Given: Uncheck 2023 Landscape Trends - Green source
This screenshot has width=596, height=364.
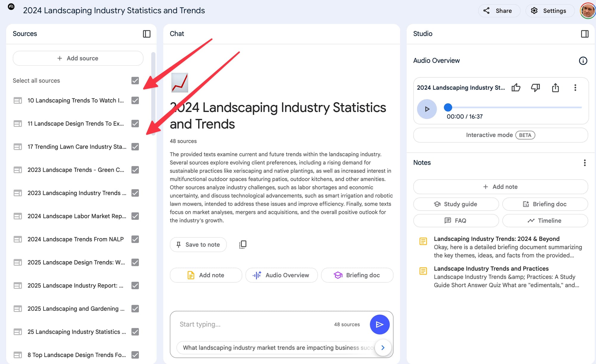Looking at the screenshot, I should [x=135, y=170].
